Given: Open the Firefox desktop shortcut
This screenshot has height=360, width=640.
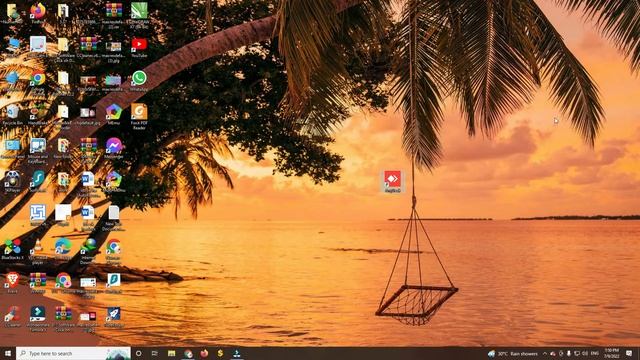Looking at the screenshot, I should 38,12.
